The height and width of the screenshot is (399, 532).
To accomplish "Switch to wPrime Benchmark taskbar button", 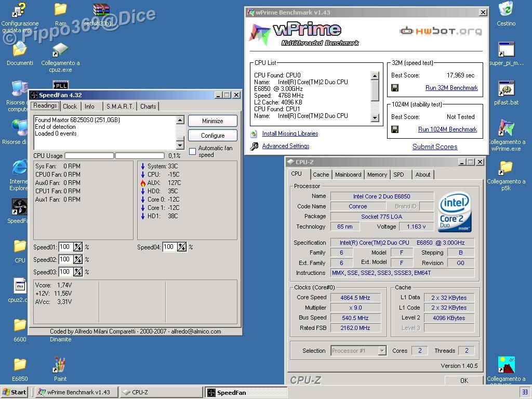I will 77,392.
